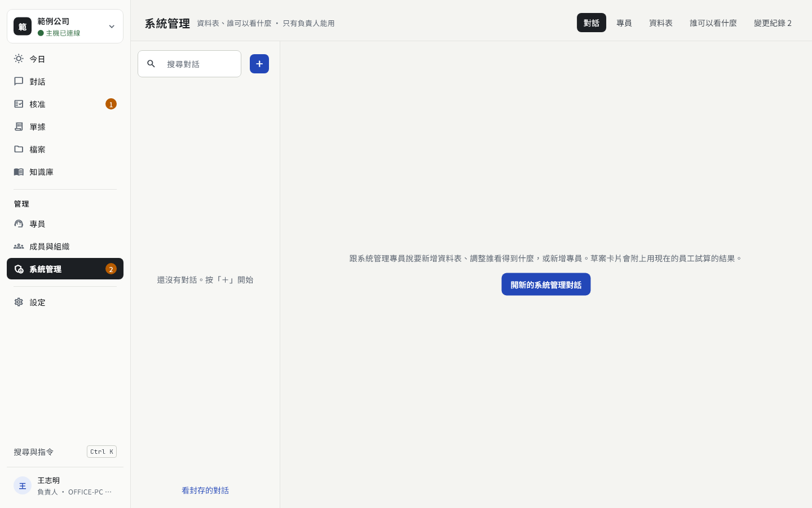Focus the 搜尋對話 input field

coord(189,64)
